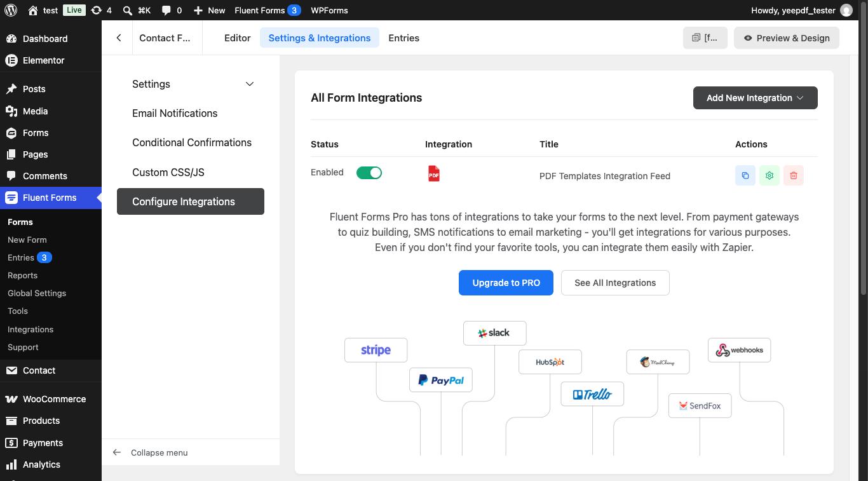The width and height of the screenshot is (868, 481).
Task: Open the site home icon labeled test
Action: (33, 10)
